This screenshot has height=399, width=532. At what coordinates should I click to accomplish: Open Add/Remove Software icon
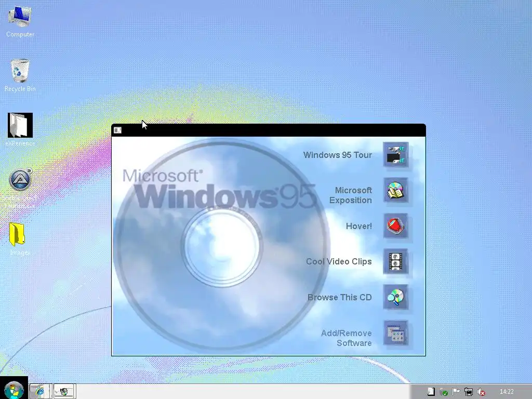coord(395,333)
